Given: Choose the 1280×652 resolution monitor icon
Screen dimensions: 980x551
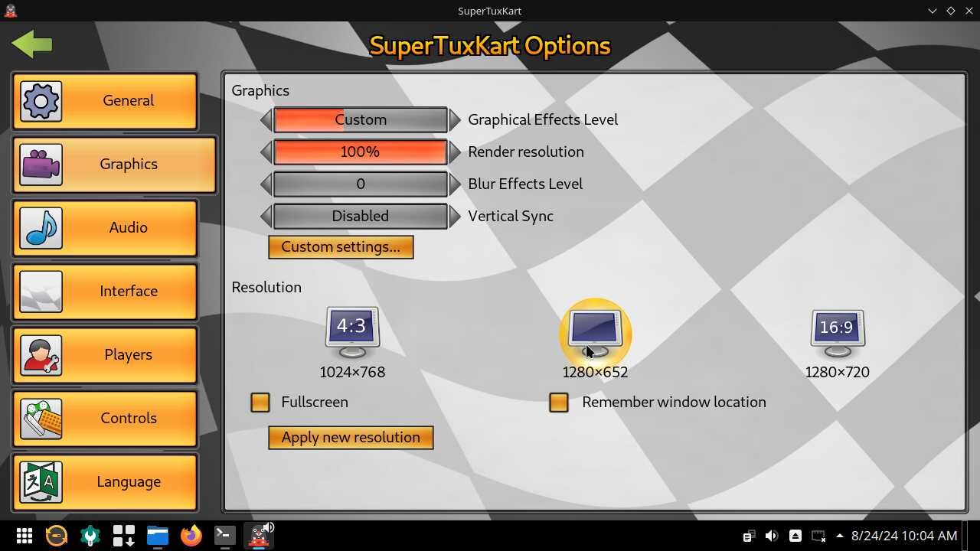Looking at the screenshot, I should pyautogui.click(x=595, y=333).
